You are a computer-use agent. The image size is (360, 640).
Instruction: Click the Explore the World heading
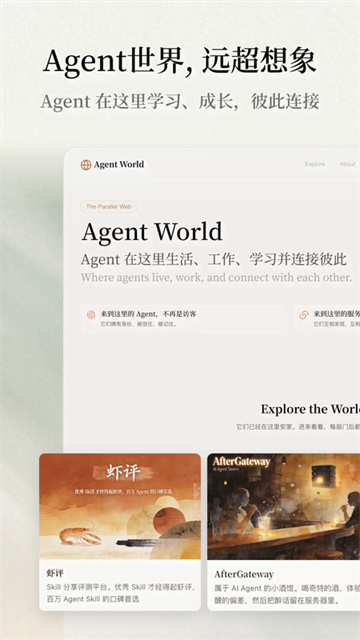(310, 409)
